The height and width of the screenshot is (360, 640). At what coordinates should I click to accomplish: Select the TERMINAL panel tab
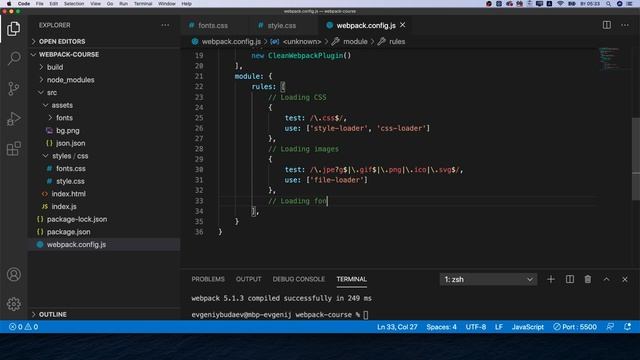(351, 279)
